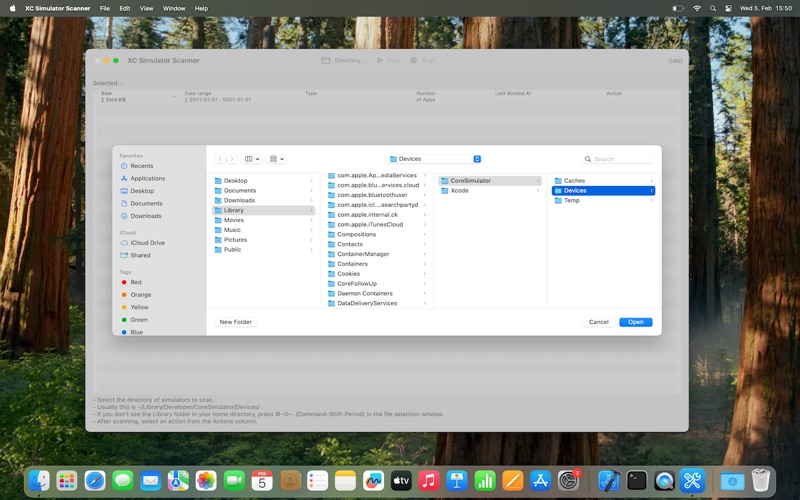Open App Store from the Dock
This screenshot has height=500, width=800.
(x=540, y=481)
